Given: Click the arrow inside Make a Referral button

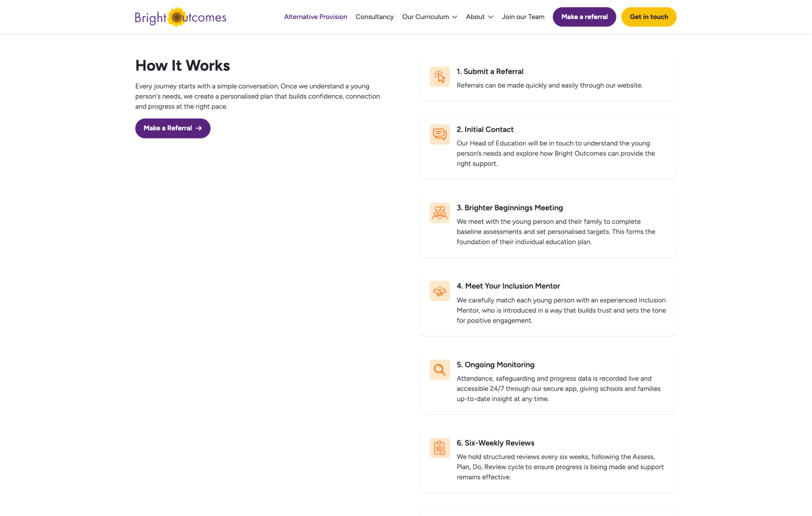Looking at the screenshot, I should [x=199, y=128].
